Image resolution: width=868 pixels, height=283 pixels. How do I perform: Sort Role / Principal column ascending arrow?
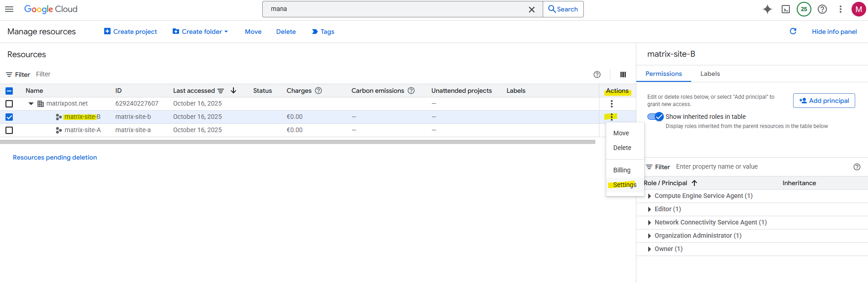[694, 183]
